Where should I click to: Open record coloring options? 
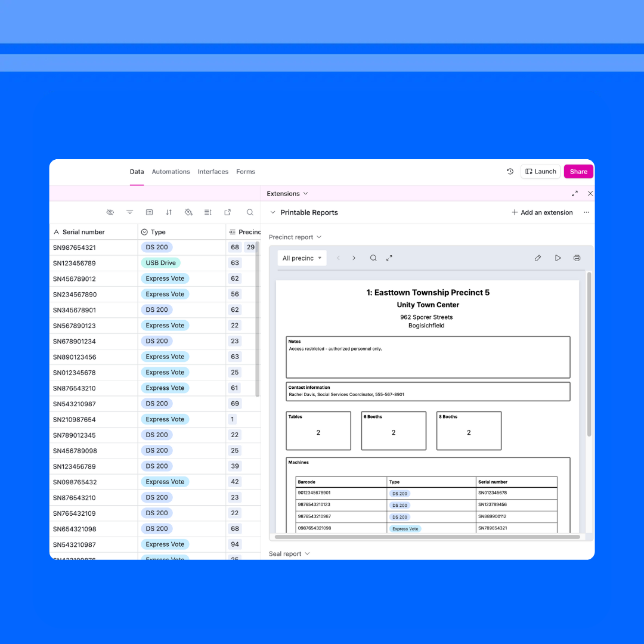point(188,212)
